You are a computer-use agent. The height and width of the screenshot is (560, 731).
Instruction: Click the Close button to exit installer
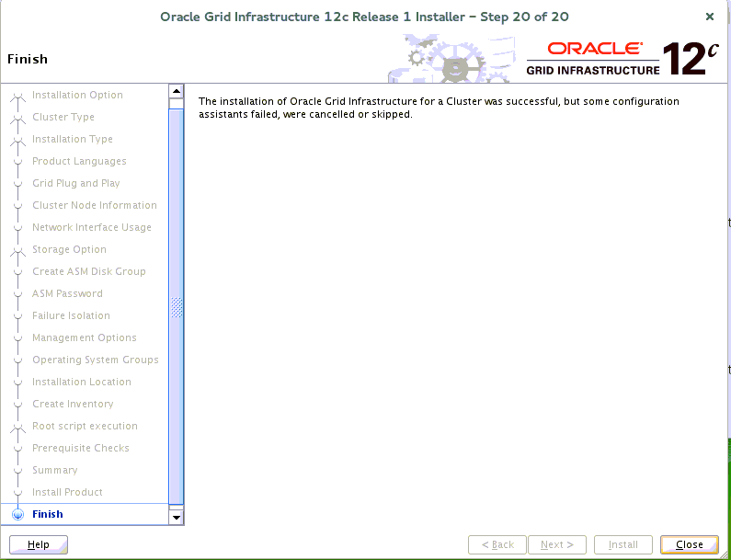pos(689,544)
